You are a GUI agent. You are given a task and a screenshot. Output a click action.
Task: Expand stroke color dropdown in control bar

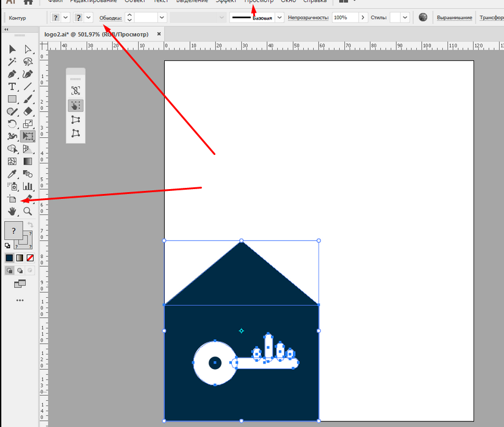point(88,17)
